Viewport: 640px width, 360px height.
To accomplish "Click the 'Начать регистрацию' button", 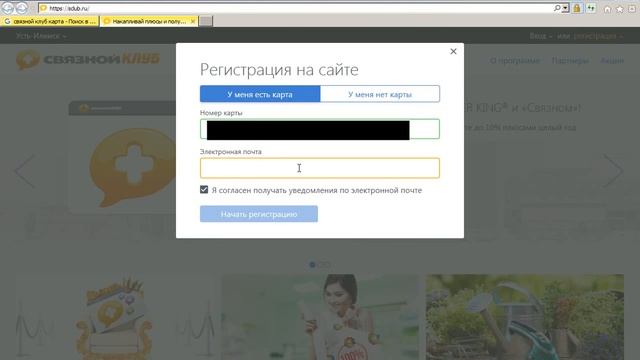I will click(x=259, y=214).
